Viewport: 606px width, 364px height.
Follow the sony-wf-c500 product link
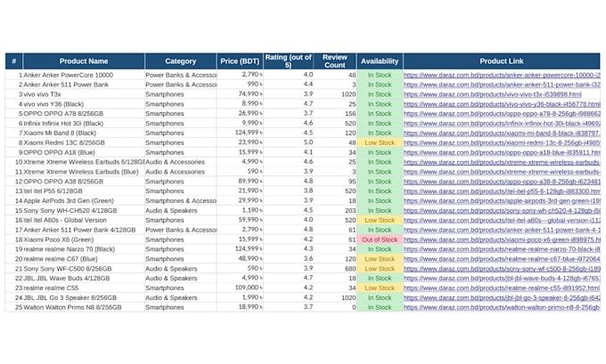502,269
